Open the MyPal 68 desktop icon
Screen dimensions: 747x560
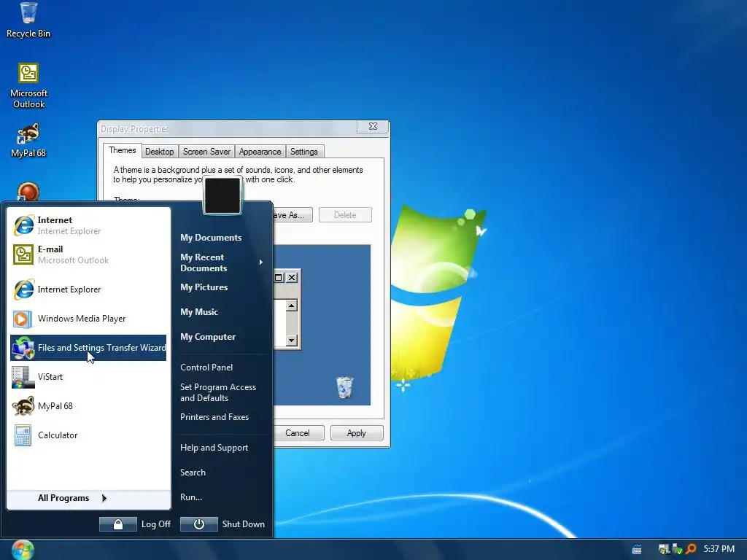(x=28, y=141)
